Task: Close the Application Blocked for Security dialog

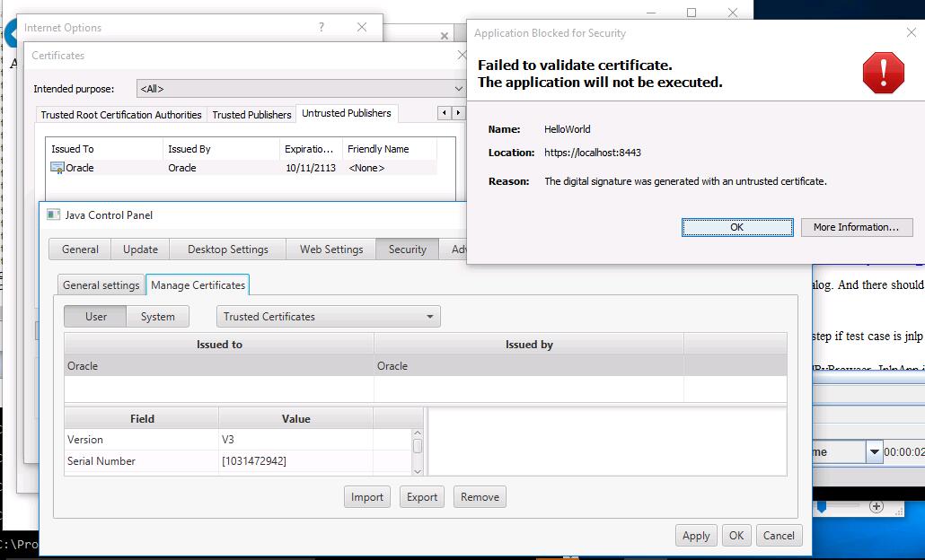Action: point(911,33)
